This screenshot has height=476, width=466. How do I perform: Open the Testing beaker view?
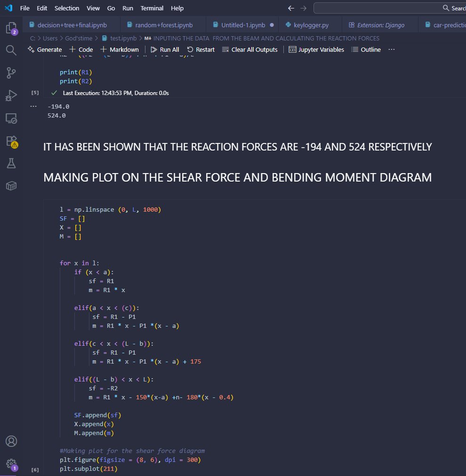[10, 163]
